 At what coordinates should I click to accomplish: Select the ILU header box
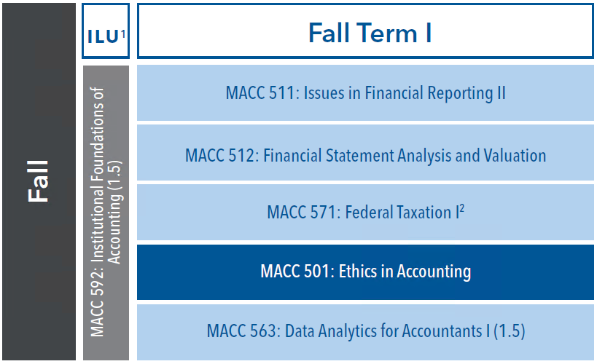pos(106,31)
